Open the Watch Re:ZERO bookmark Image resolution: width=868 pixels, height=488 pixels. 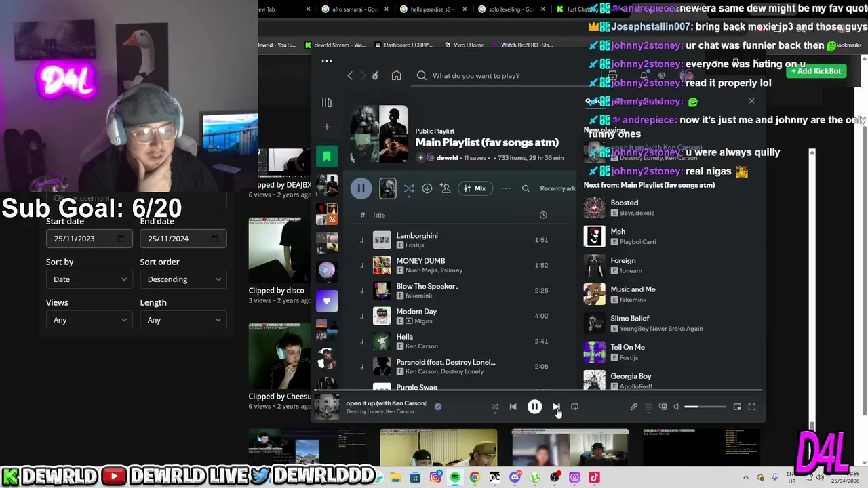point(521,45)
